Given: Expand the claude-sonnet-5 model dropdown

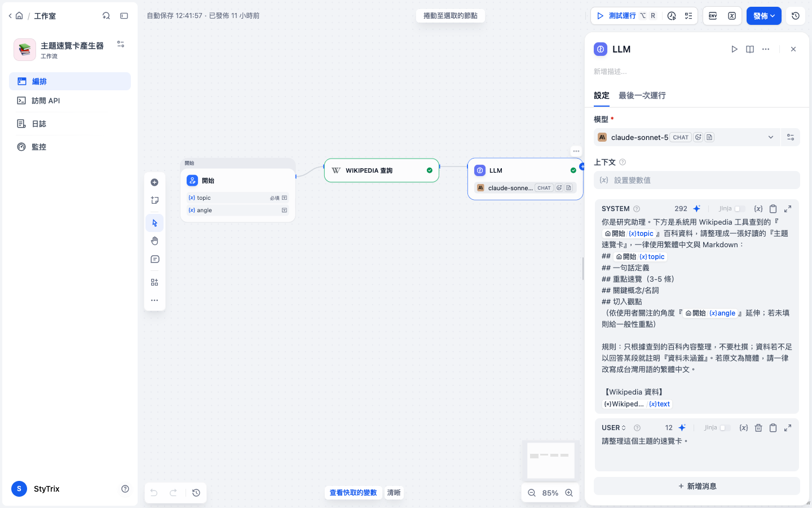Looking at the screenshot, I should (x=687, y=137).
